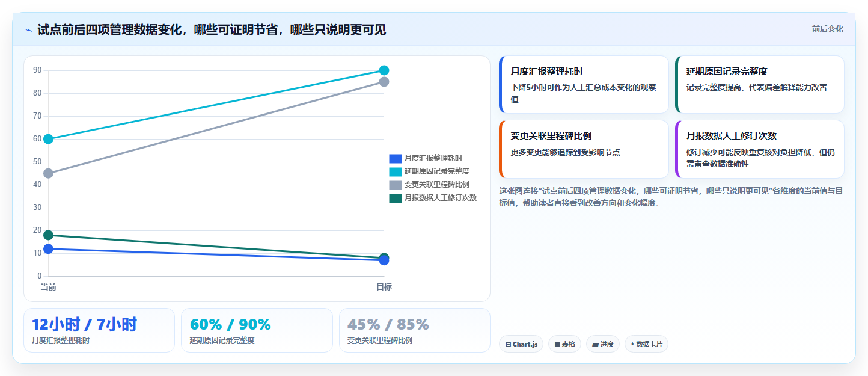The height and width of the screenshot is (376, 868).
Task: Click legend text 月报数据人工修订次数
Action: tap(441, 198)
